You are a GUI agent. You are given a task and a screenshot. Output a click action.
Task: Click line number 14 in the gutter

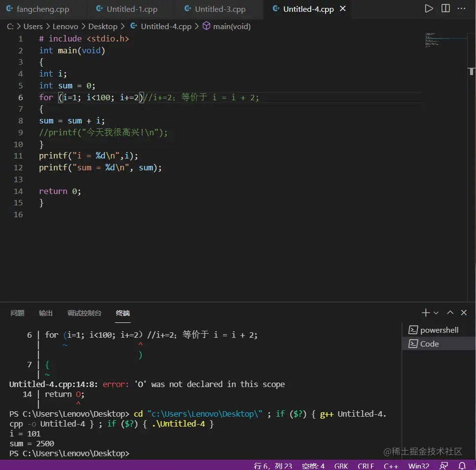(18, 192)
